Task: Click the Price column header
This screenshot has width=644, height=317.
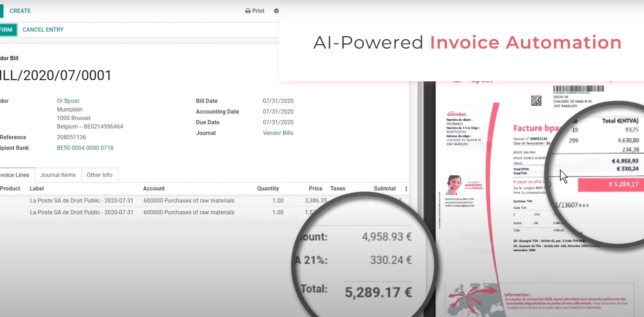Action: (316, 188)
